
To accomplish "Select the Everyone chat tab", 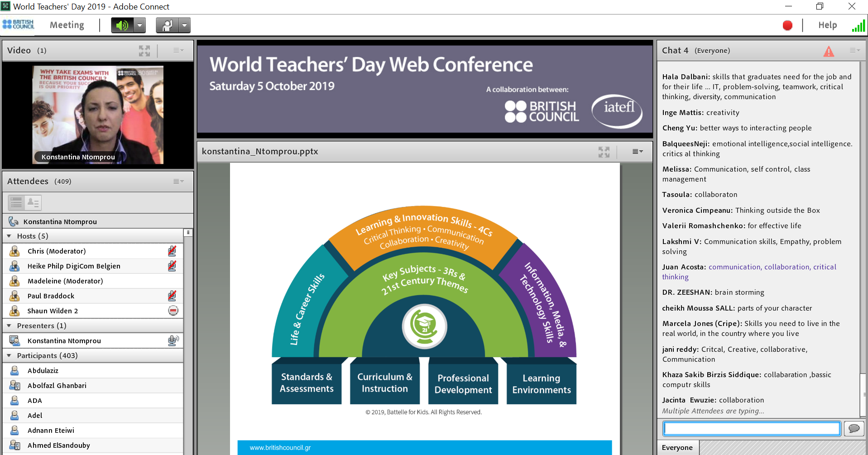I will (677, 448).
